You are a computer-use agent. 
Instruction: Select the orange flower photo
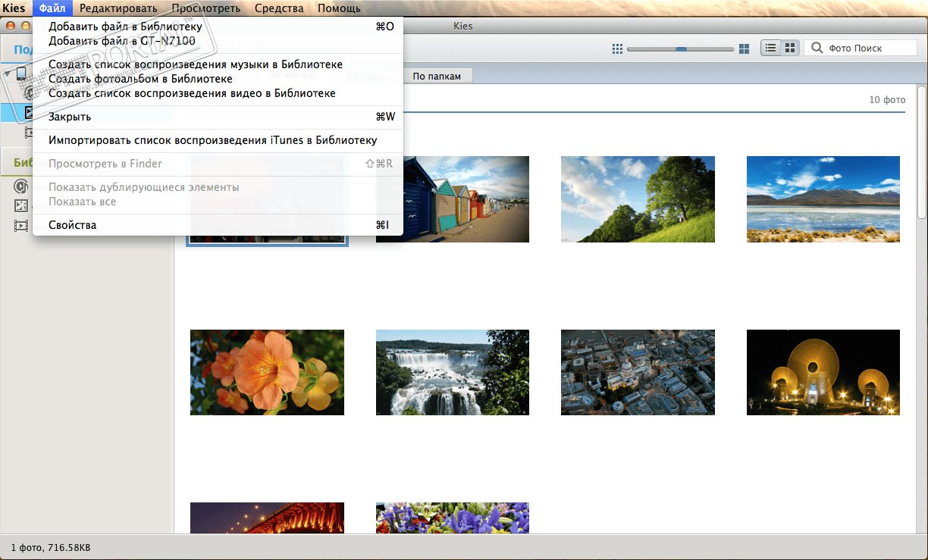(267, 372)
